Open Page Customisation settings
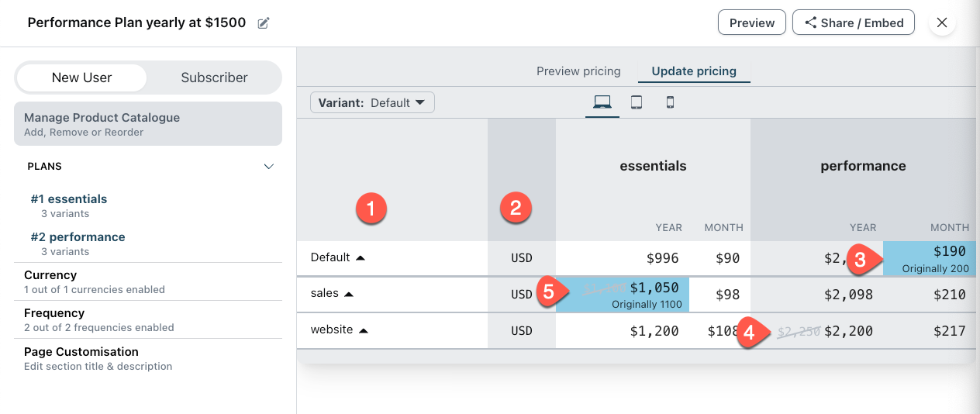 pyautogui.click(x=81, y=352)
